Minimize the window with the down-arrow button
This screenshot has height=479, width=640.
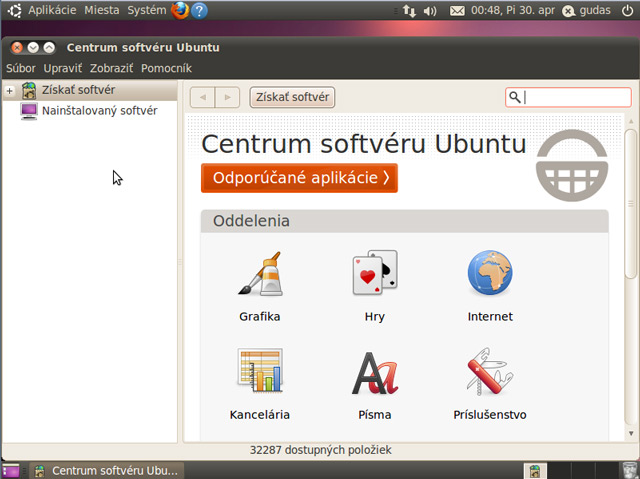pyautogui.click(x=33, y=48)
